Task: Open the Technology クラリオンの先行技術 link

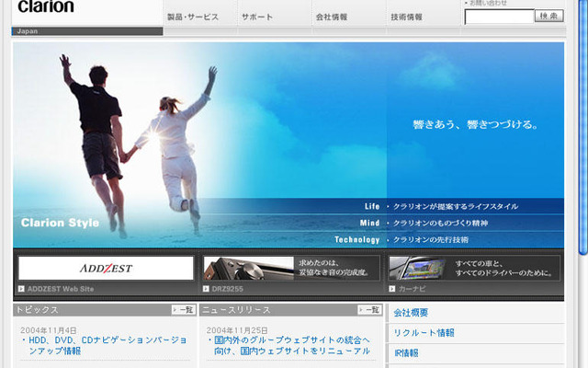Action: pos(401,239)
